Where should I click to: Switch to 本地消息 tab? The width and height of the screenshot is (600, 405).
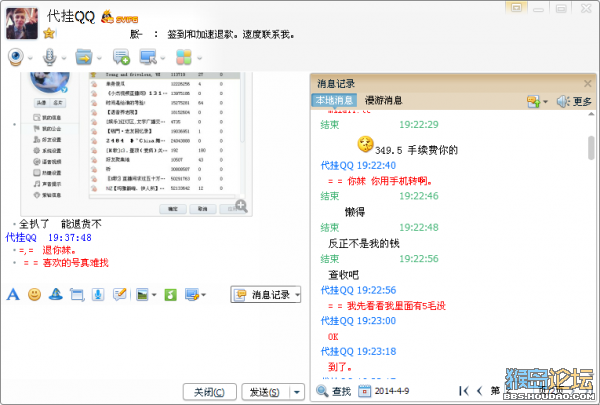click(334, 100)
